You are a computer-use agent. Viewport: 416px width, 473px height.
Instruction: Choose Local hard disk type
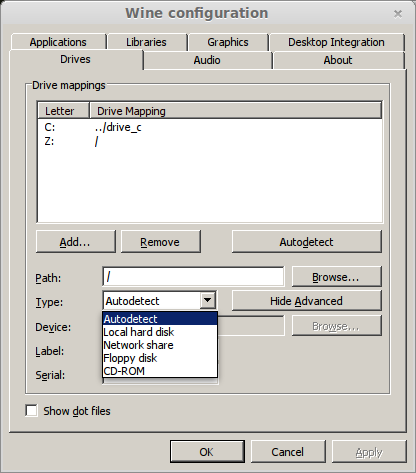(160, 332)
